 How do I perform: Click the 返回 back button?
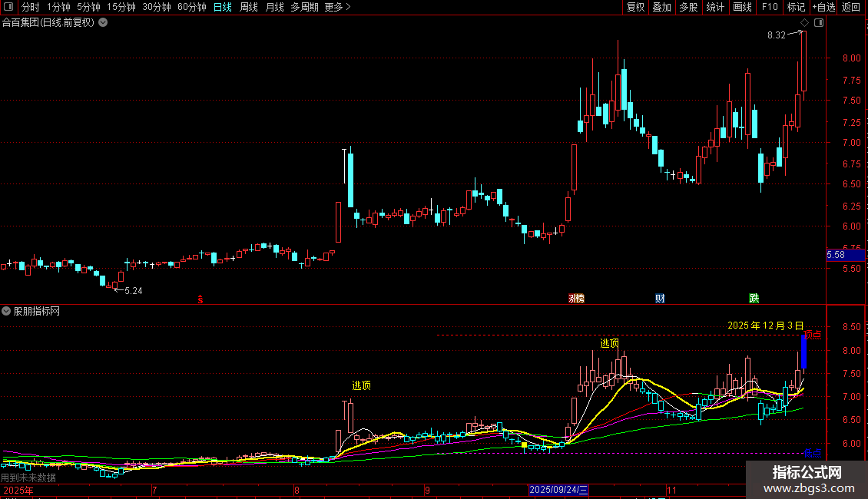click(x=851, y=7)
